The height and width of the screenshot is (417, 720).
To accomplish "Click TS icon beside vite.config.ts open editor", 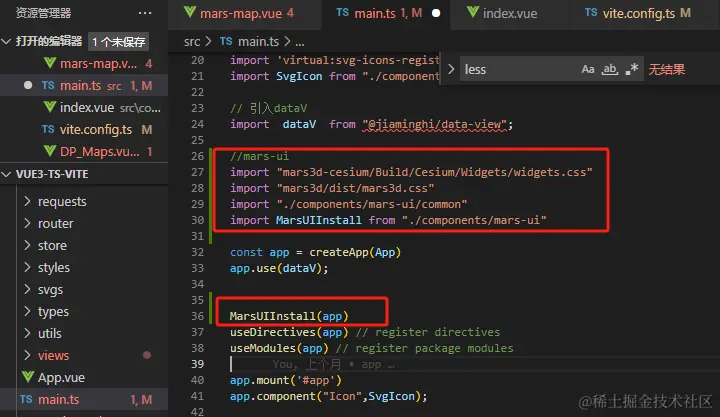I will (48, 129).
